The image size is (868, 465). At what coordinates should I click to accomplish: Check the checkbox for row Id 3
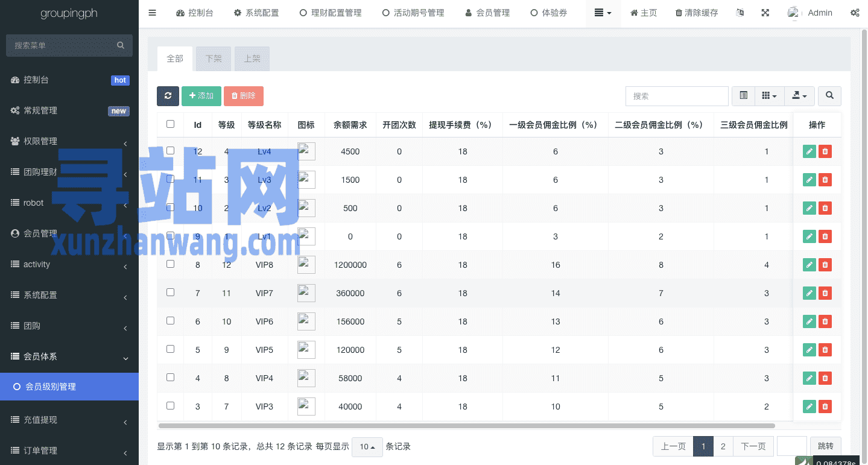coord(170,405)
